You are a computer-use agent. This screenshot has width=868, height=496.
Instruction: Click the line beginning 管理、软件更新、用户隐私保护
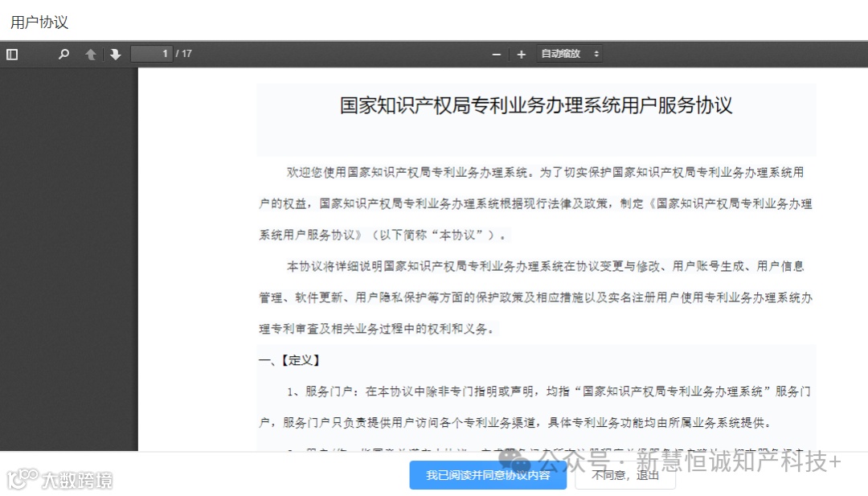[x=535, y=297]
